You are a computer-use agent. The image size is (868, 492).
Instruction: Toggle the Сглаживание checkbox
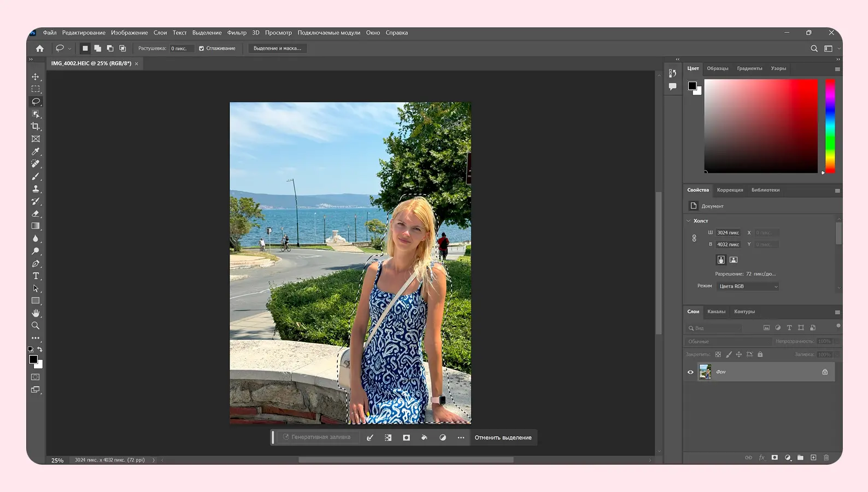click(x=201, y=49)
